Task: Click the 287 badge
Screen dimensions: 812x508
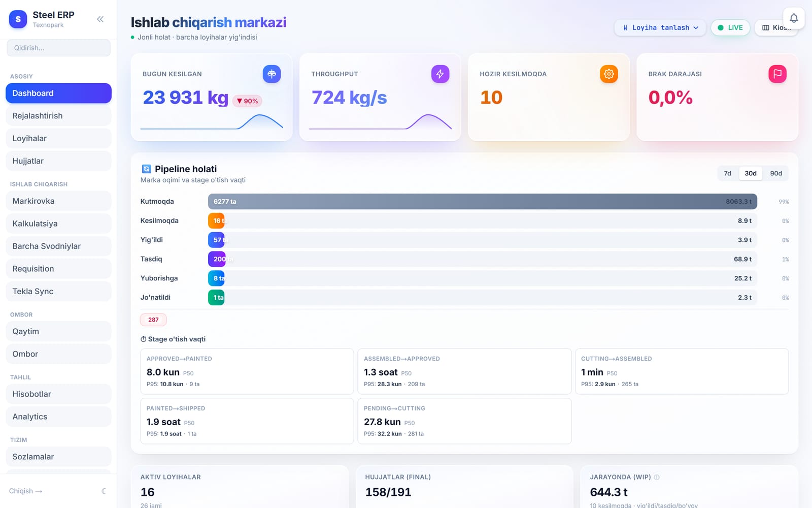Action: click(x=153, y=320)
